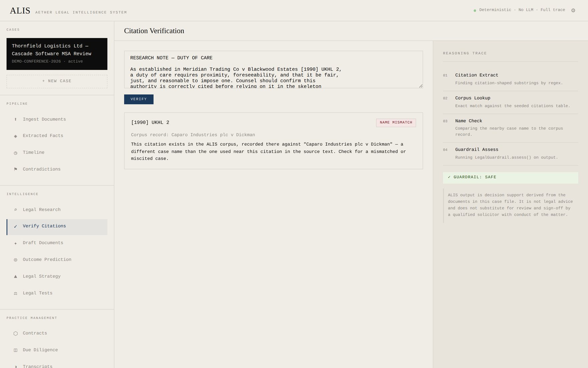Viewport: 588px width, 368px height.
Task: Go to Extracted Facts
Action: coord(57,136)
